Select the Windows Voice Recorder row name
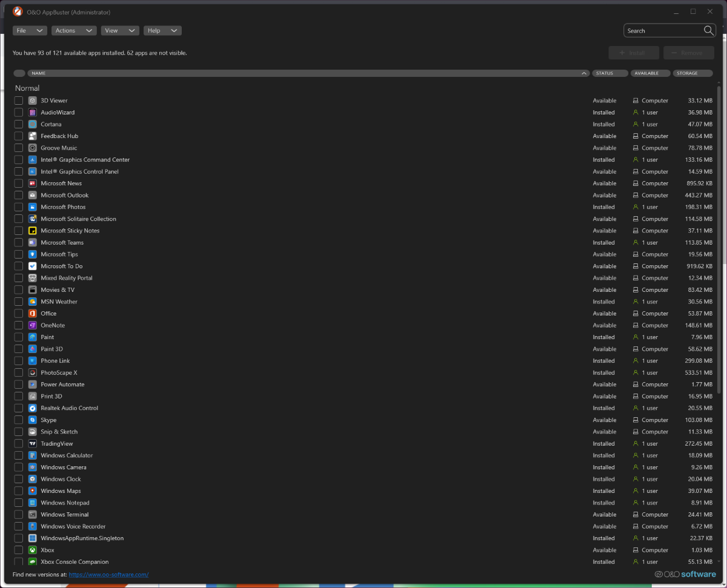This screenshot has width=727, height=588. pos(73,526)
